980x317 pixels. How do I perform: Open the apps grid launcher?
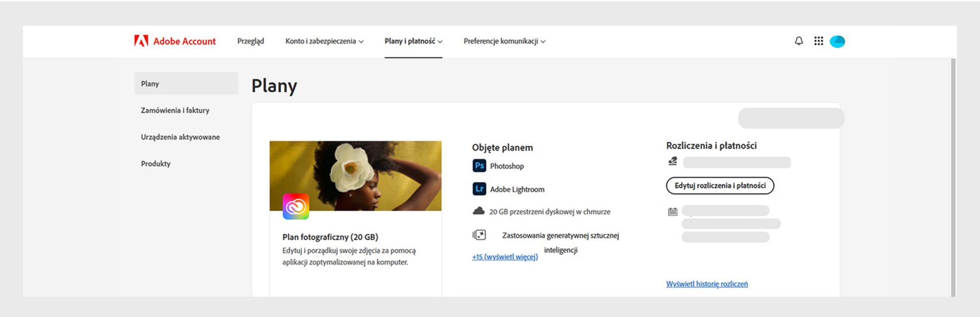coord(818,41)
